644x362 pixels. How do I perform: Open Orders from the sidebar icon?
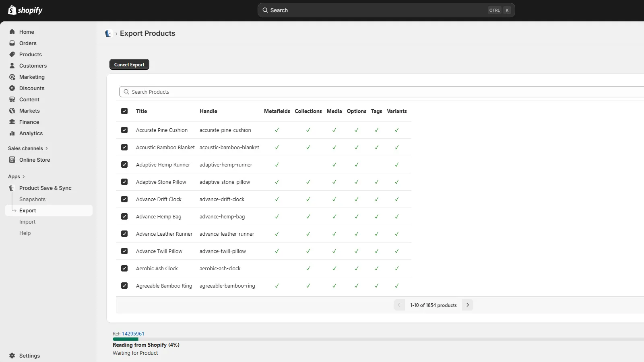(x=12, y=43)
